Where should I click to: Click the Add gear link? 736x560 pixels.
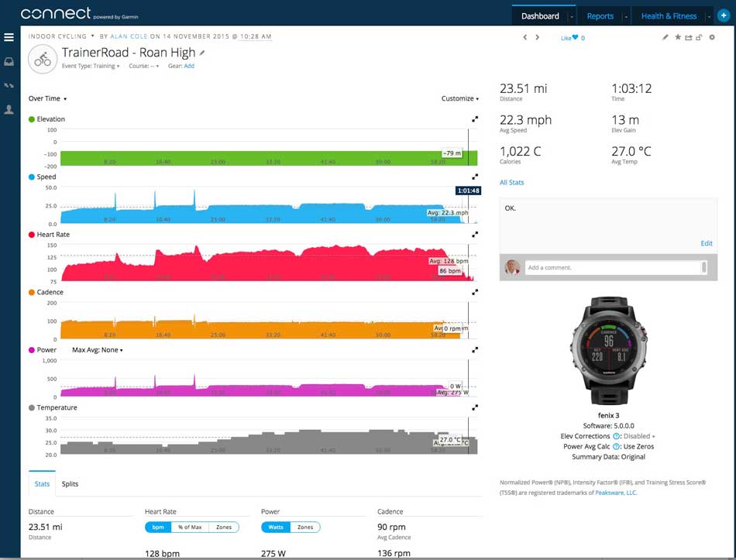[189, 66]
